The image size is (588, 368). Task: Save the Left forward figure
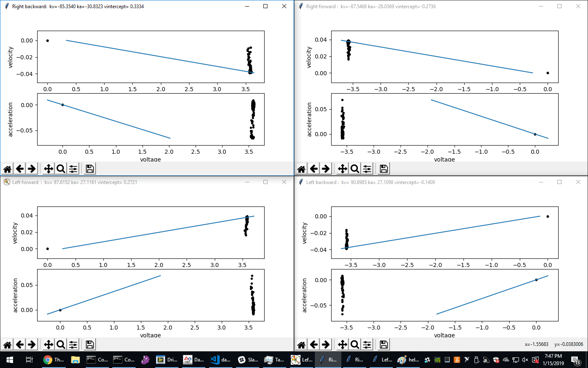tap(90, 345)
